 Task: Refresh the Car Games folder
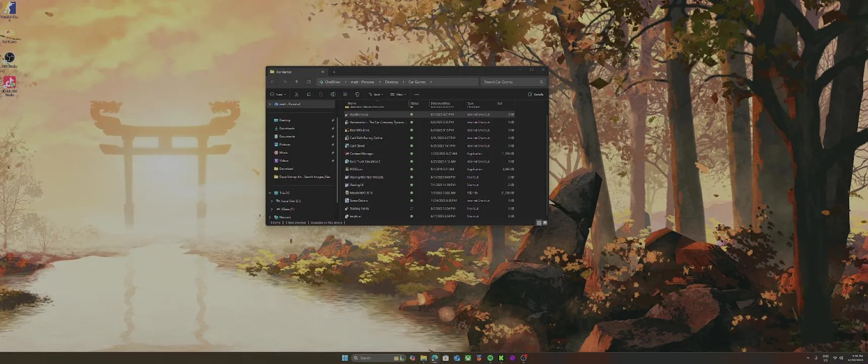tap(309, 82)
